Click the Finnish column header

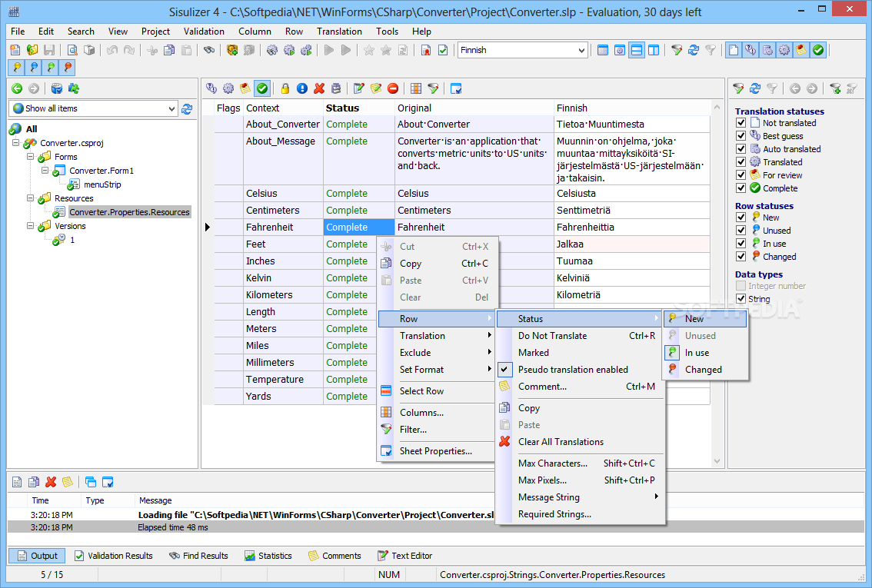pos(632,108)
